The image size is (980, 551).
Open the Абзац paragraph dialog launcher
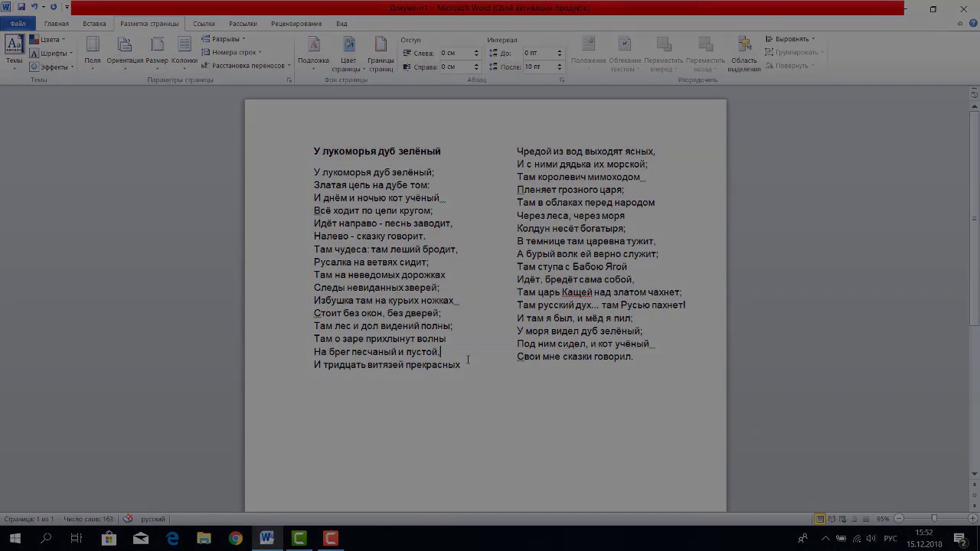562,80
